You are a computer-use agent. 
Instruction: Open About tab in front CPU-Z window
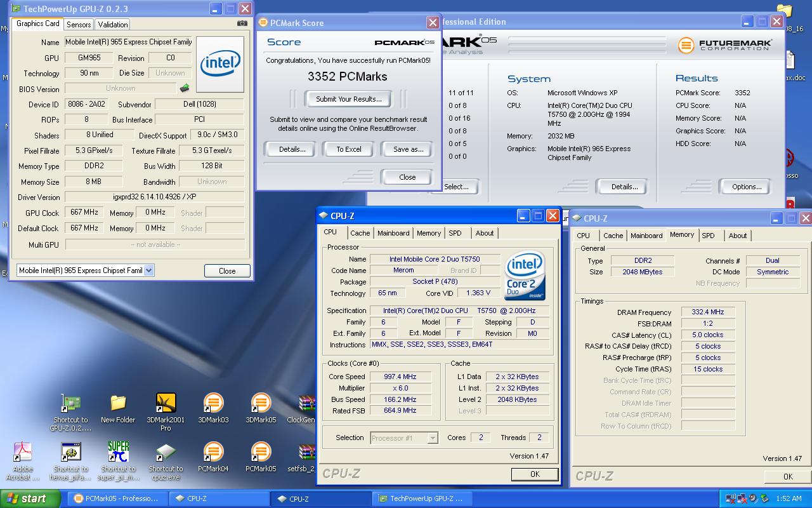coord(485,233)
